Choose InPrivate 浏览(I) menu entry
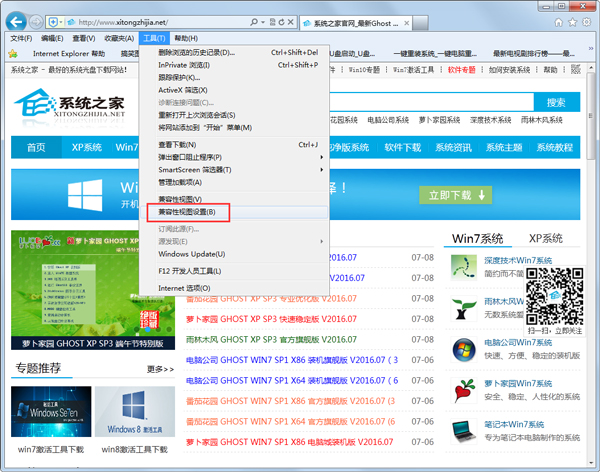 (x=233, y=65)
